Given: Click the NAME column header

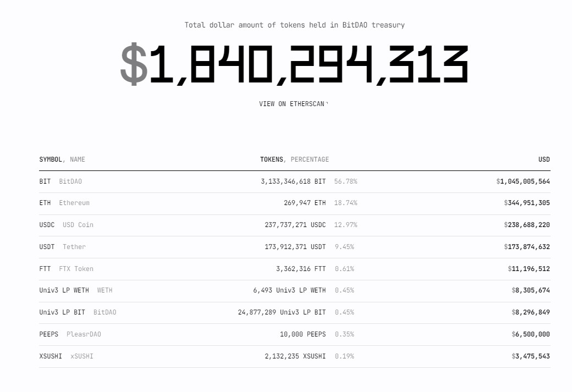Looking at the screenshot, I should 78,159.
